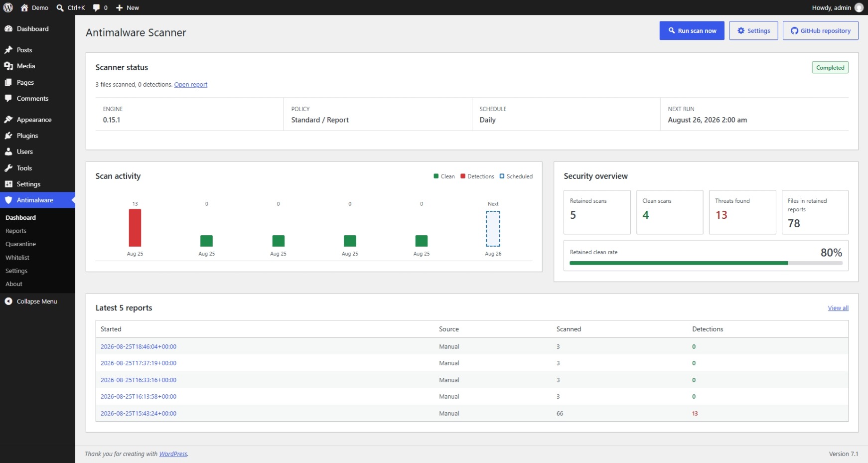The image size is (868, 463).
Task: Click the 80% retained clean rate value
Action: tap(831, 253)
